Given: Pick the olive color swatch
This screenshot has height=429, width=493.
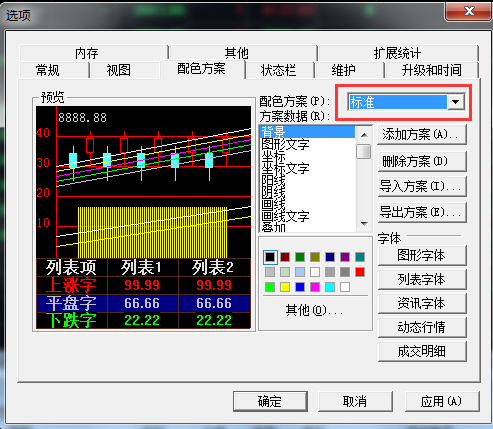Looking at the screenshot, I should (x=315, y=257).
